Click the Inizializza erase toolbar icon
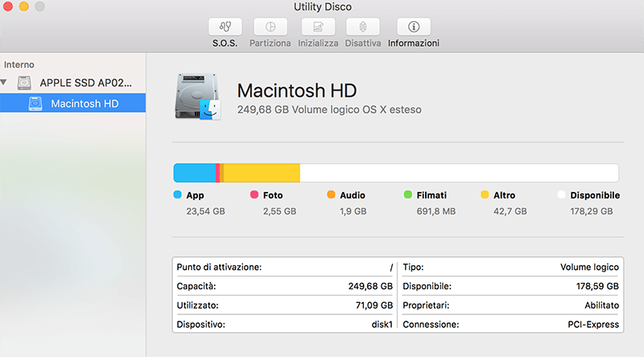The width and height of the screenshot is (644, 357). point(317,27)
